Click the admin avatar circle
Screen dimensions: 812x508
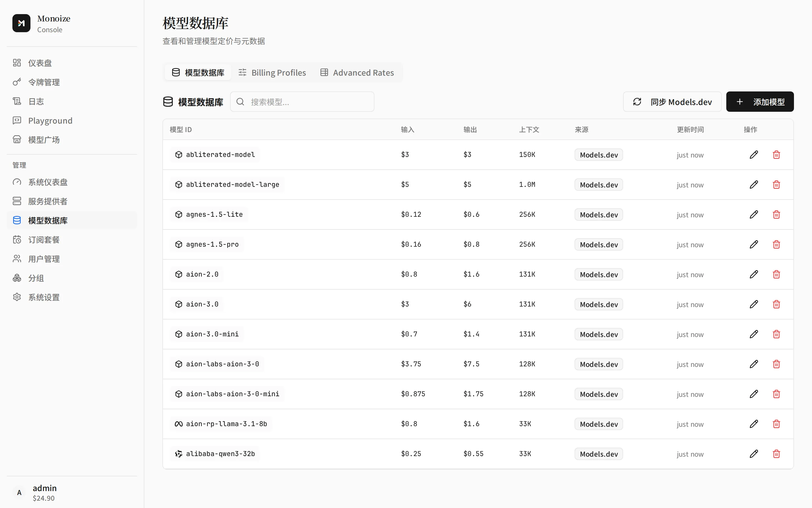coord(19,492)
